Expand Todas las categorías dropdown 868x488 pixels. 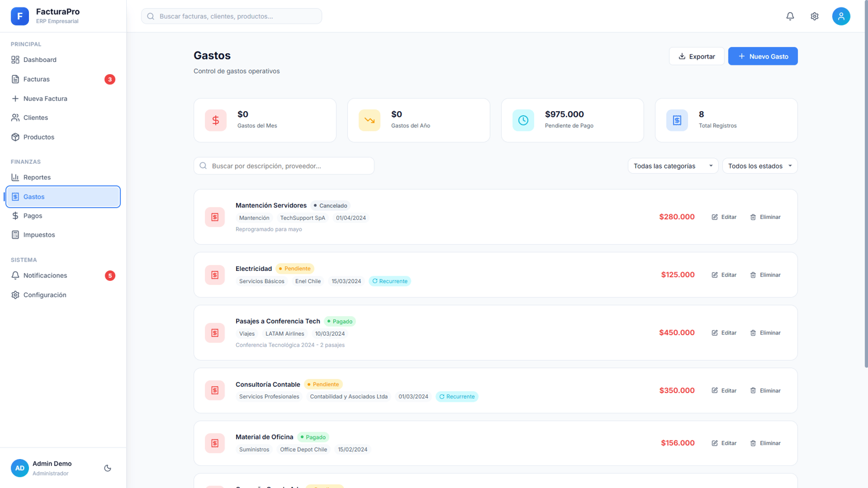[673, 166]
